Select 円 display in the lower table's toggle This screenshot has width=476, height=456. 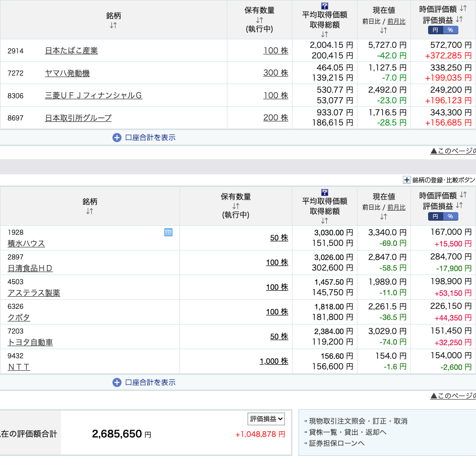(x=435, y=217)
